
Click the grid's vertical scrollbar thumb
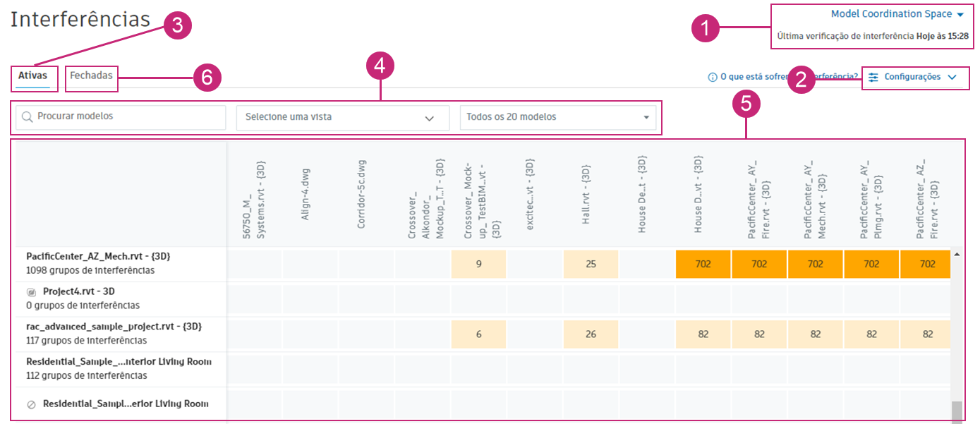pos(957,411)
